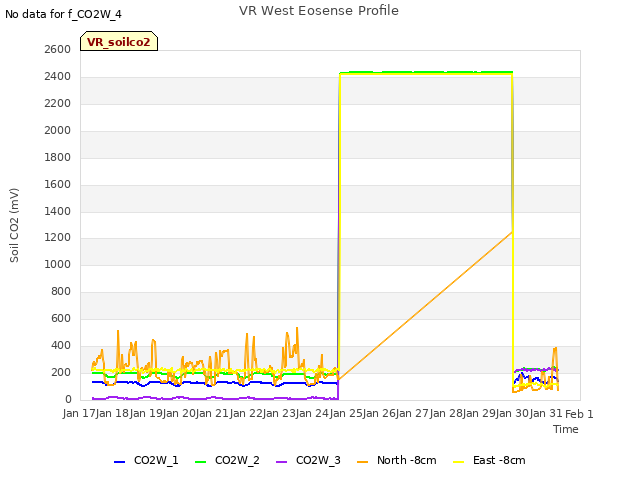The height and width of the screenshot is (480, 640).
Task: Click the North -8cm legend entry
Action: (x=397, y=460)
